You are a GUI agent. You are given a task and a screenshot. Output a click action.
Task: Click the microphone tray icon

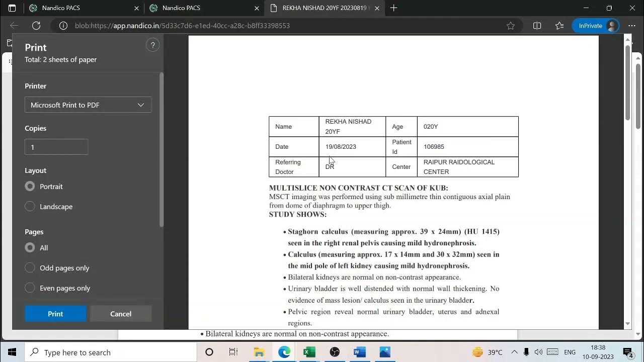[x=526, y=352]
